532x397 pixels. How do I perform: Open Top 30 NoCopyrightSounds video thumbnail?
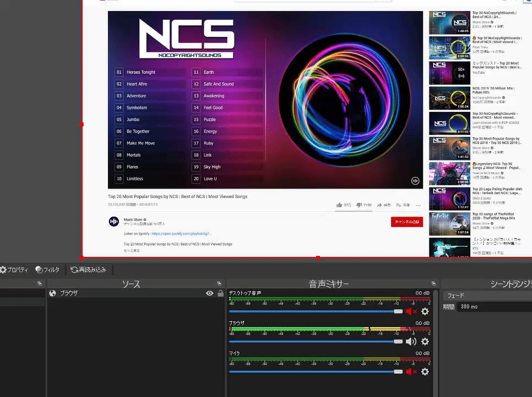(449, 23)
